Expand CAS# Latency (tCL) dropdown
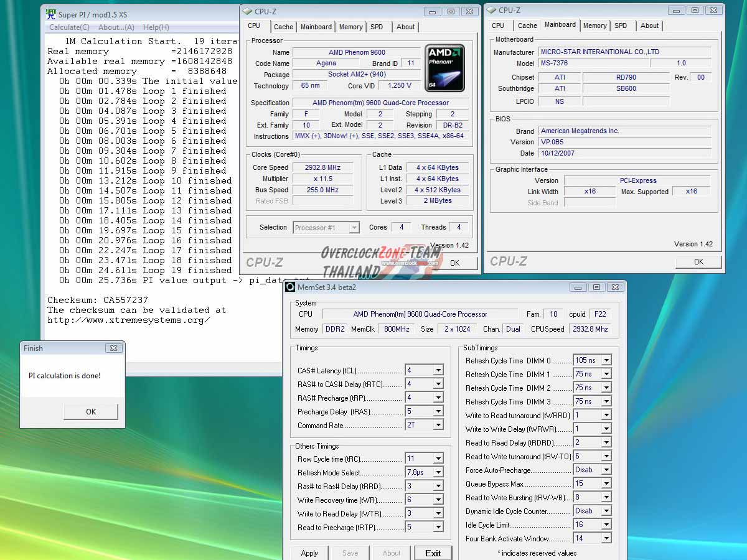The height and width of the screenshot is (560, 747). (x=438, y=370)
